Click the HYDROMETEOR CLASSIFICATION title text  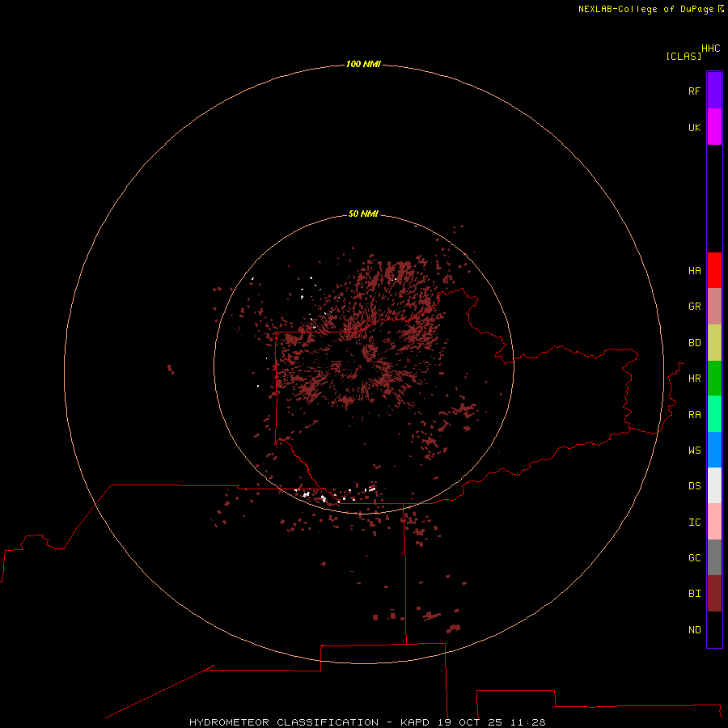point(284,722)
